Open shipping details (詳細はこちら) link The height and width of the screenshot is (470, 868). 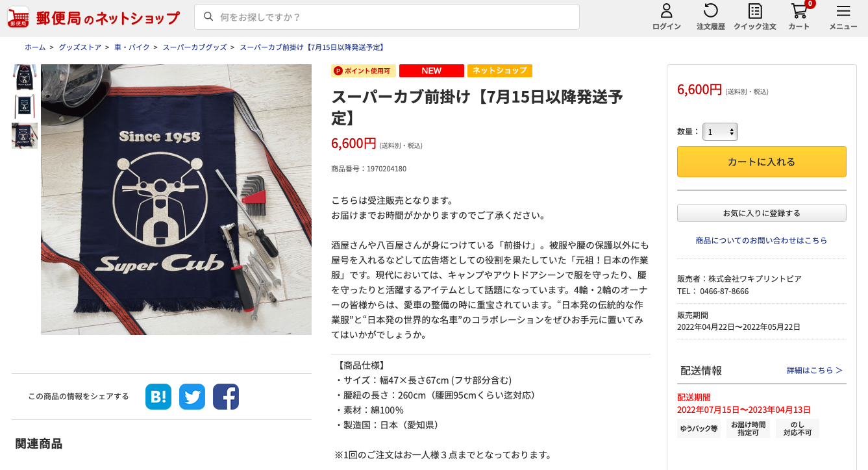coord(815,371)
